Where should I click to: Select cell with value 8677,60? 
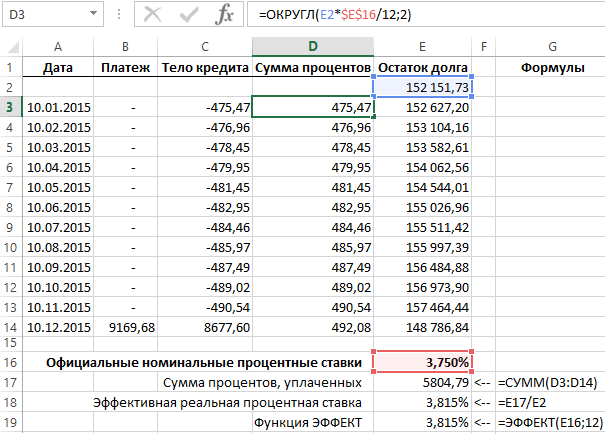coord(205,328)
